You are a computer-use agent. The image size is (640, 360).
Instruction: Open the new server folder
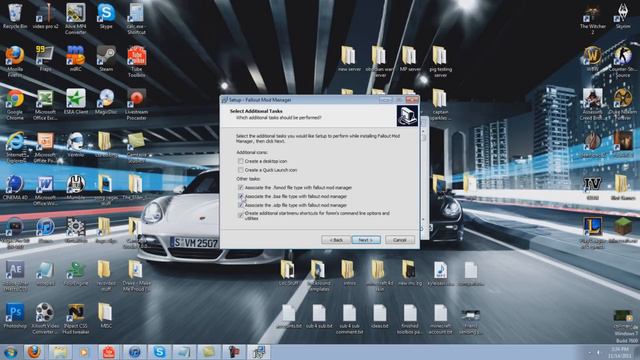click(x=349, y=59)
